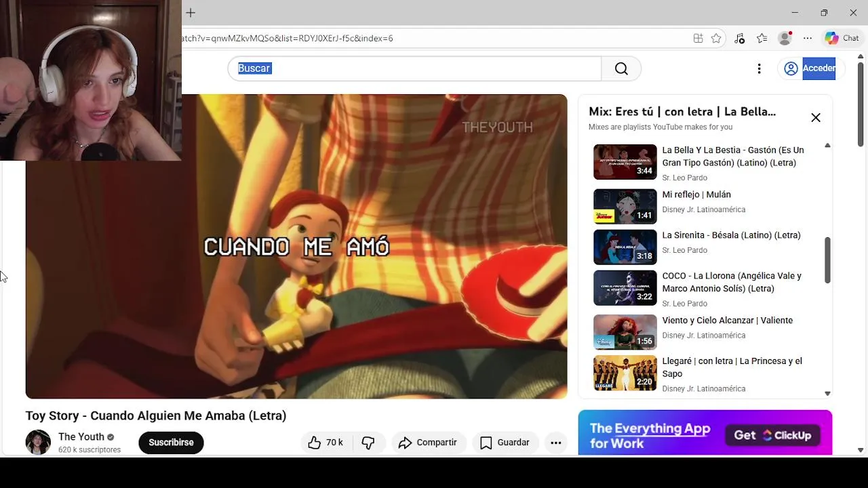Like the video with thumbs up
This screenshot has width=868, height=488.
(x=325, y=443)
